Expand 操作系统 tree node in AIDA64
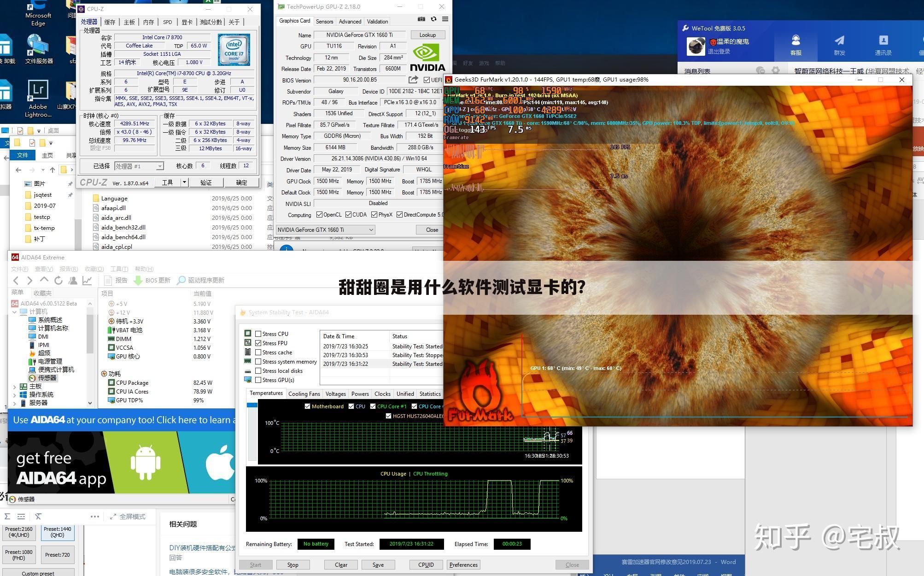The height and width of the screenshot is (576, 924). (14, 395)
